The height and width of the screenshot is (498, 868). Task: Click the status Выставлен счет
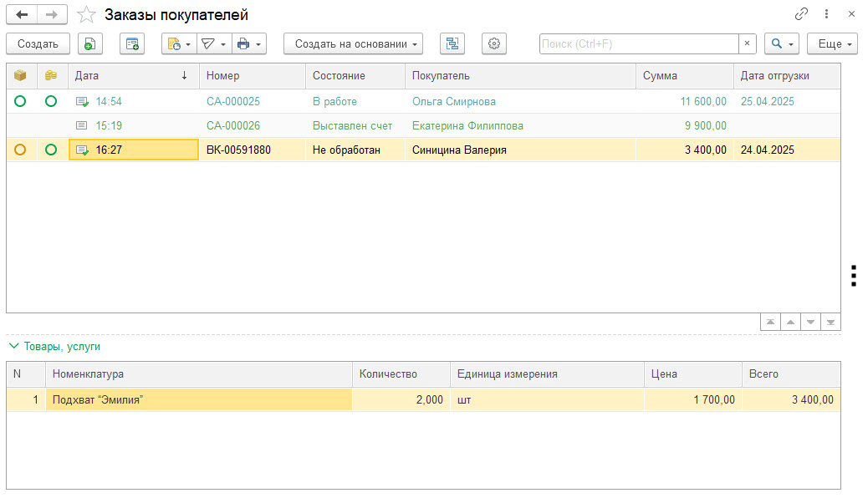353,125
